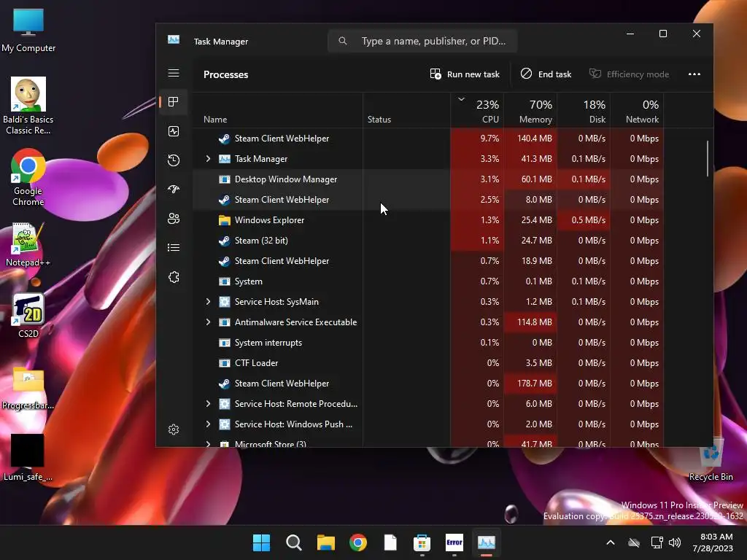Click the blank document taskbar icon
Screen dimensions: 747x560
tap(390, 542)
